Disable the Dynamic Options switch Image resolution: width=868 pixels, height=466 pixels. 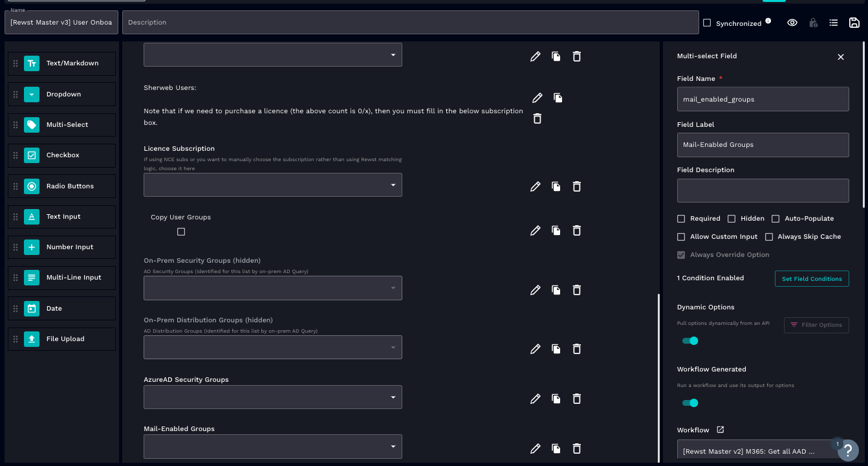[x=691, y=340]
